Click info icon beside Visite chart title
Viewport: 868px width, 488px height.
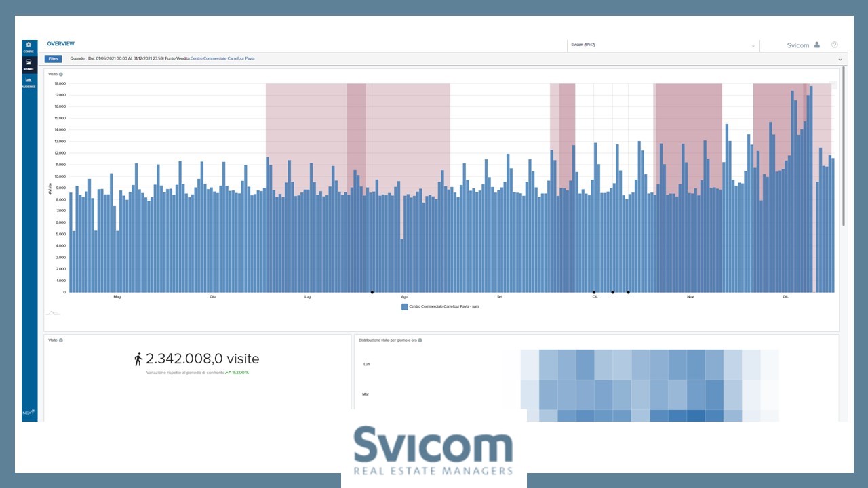point(61,75)
